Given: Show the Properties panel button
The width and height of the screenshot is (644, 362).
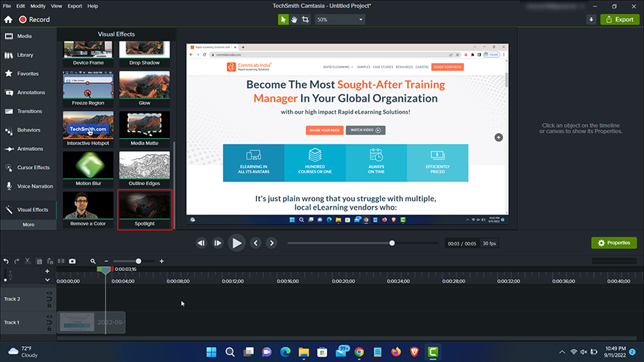Looking at the screenshot, I should coord(614,243).
